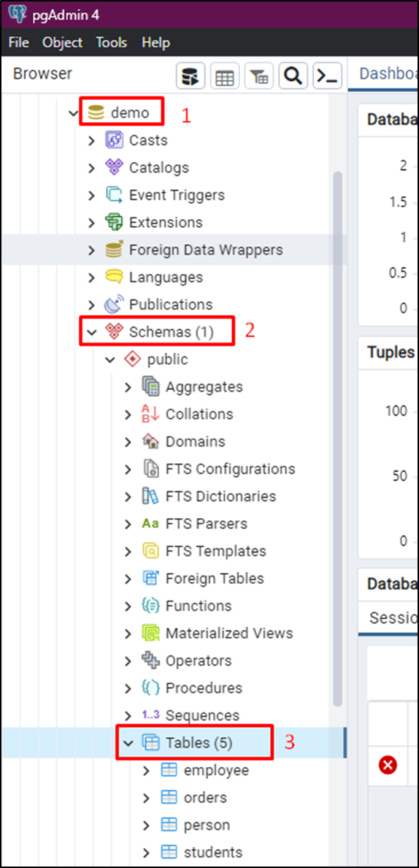Click the Procedures braces icon
Viewport: 419px width, 868px height.
click(x=150, y=688)
